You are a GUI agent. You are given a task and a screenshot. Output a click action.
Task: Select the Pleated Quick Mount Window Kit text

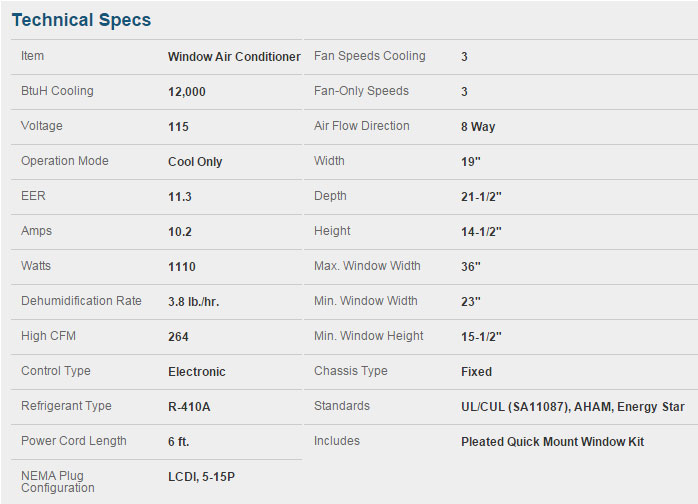point(552,442)
